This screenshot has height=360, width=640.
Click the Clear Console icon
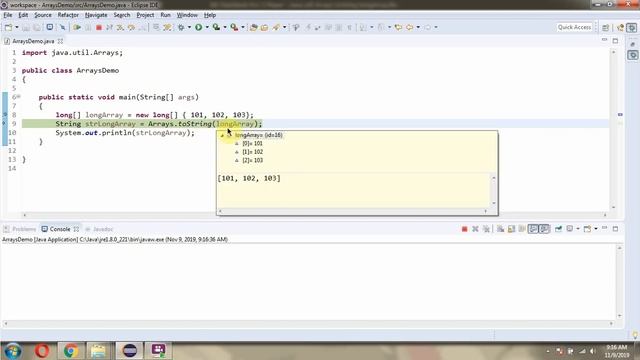pos(500,229)
